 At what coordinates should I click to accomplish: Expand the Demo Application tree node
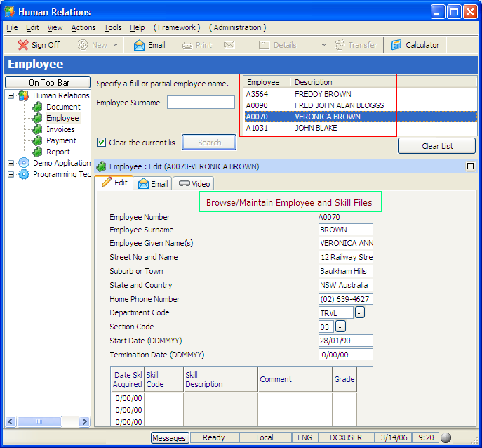[x=11, y=163]
